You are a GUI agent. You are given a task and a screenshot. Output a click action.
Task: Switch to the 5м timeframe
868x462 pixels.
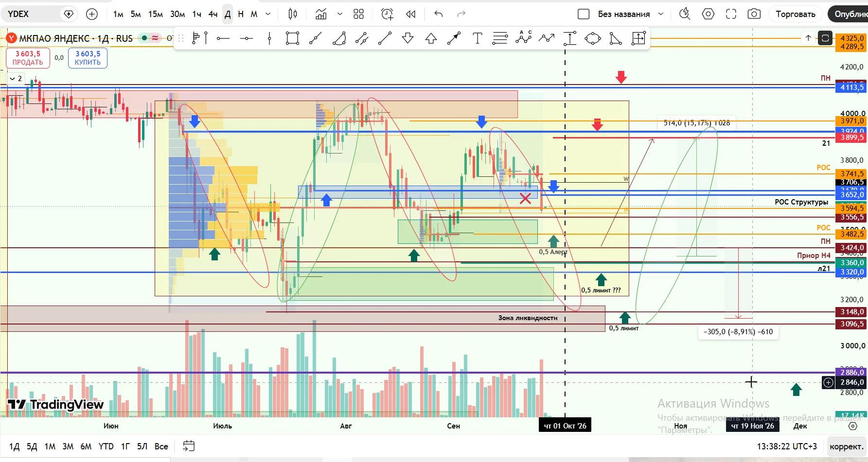(x=136, y=14)
